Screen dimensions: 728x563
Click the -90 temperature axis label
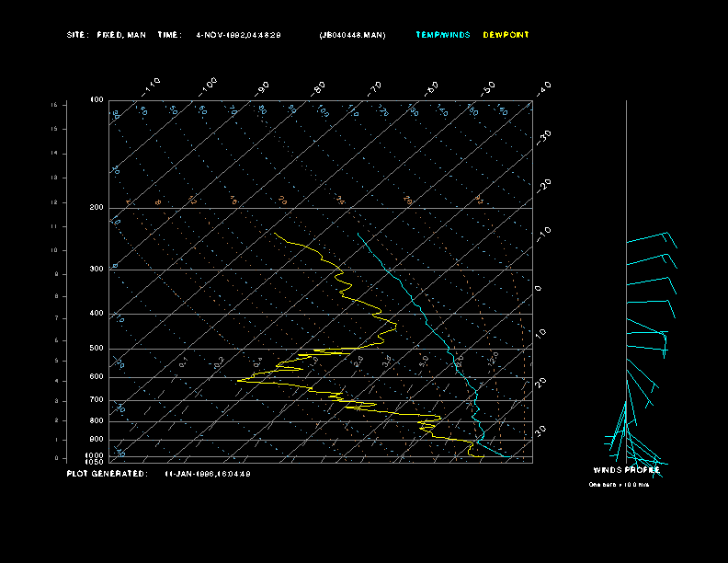(x=262, y=88)
